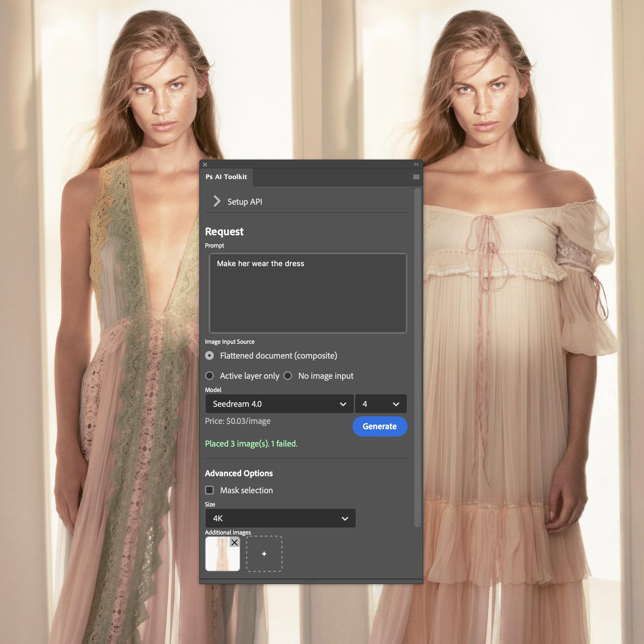644x644 pixels.
Task: Remove additional image with X icon
Action: tap(235, 543)
